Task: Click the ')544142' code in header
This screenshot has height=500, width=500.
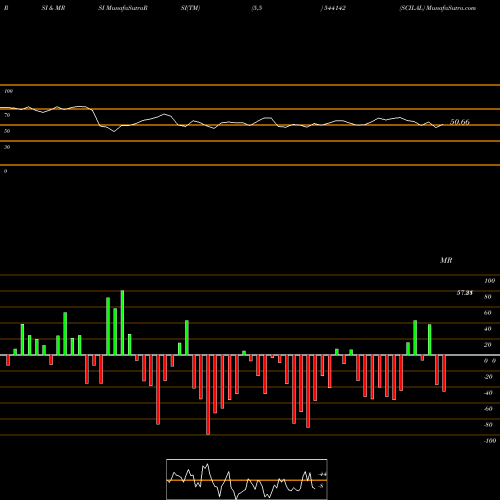Action: click(333, 8)
